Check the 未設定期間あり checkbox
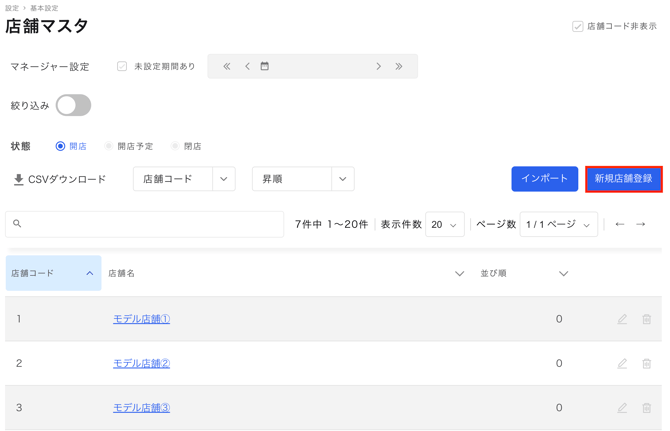670x431 pixels. coord(122,66)
